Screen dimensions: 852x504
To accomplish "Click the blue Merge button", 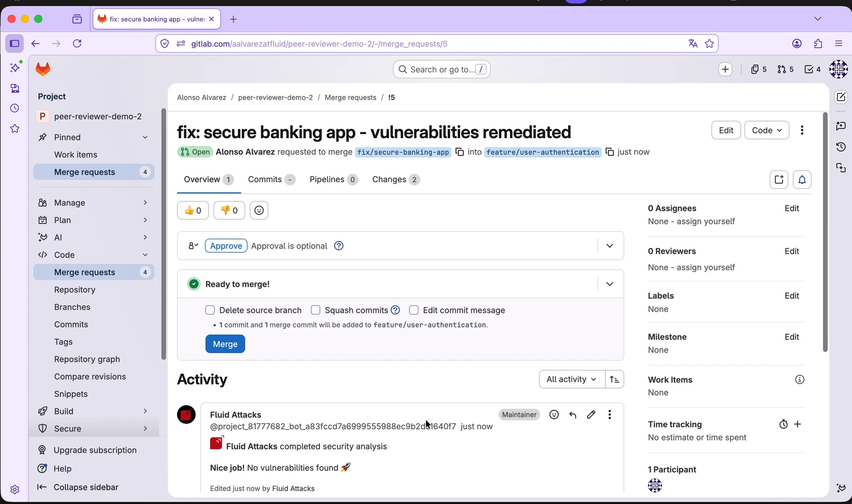I will click(225, 344).
